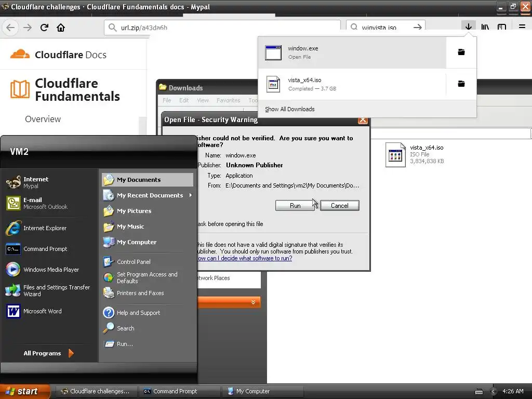Image resolution: width=532 pixels, height=399 pixels.
Task: Click the browser forward arrow
Action: pos(28,28)
